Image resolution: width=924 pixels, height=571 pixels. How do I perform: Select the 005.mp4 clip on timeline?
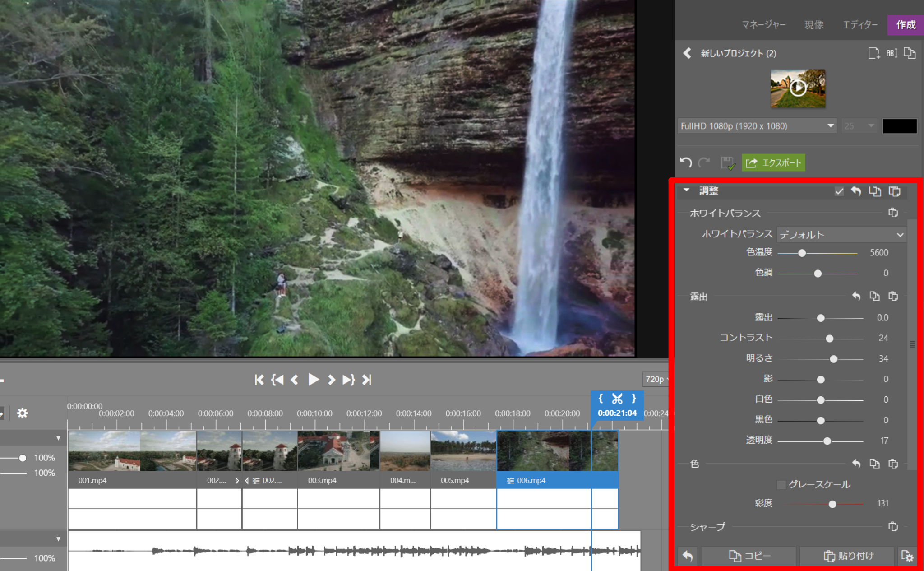pos(463,460)
